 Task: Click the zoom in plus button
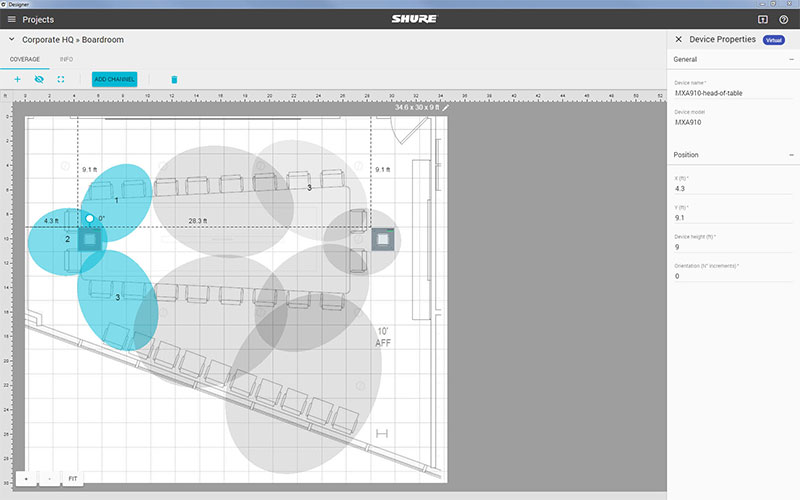26,479
